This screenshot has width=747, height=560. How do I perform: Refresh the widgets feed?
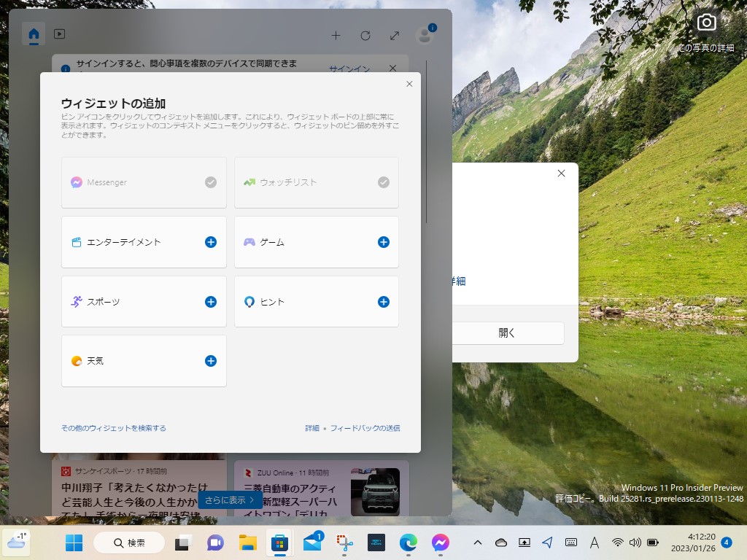click(x=365, y=35)
